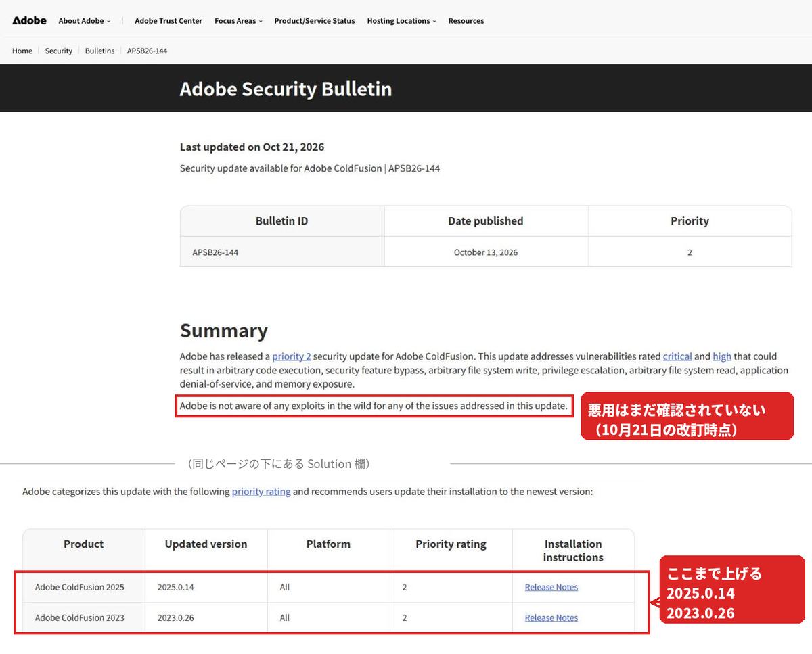Click the 'Date published' column header
This screenshot has width=812, height=654.
486,221
